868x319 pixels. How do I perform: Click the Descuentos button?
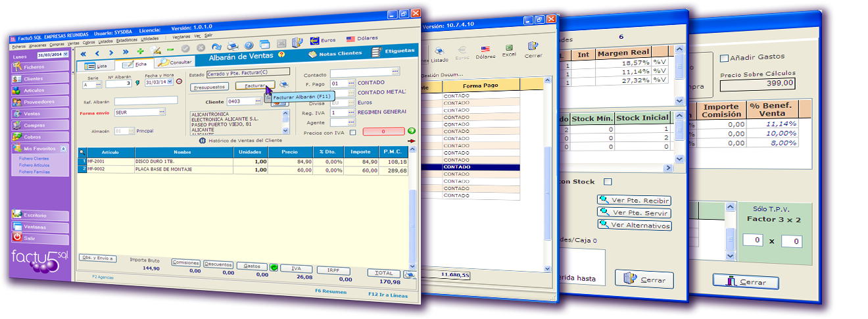218,264
